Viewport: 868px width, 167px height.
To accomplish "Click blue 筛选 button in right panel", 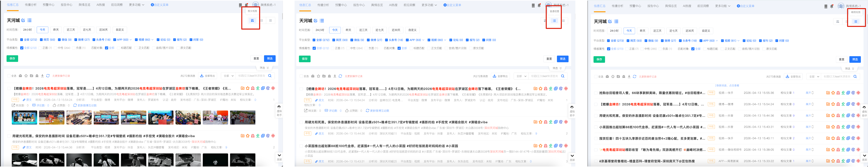I will (x=855, y=60).
